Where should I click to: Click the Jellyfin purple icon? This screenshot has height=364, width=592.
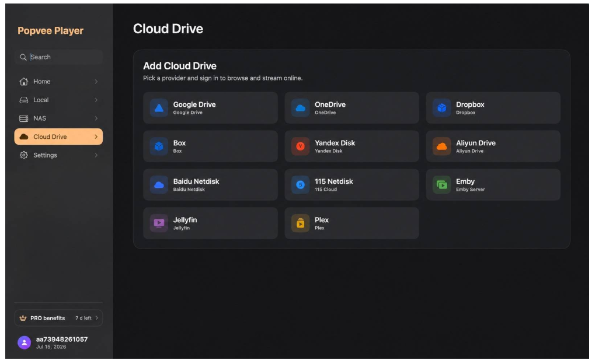pyautogui.click(x=159, y=223)
